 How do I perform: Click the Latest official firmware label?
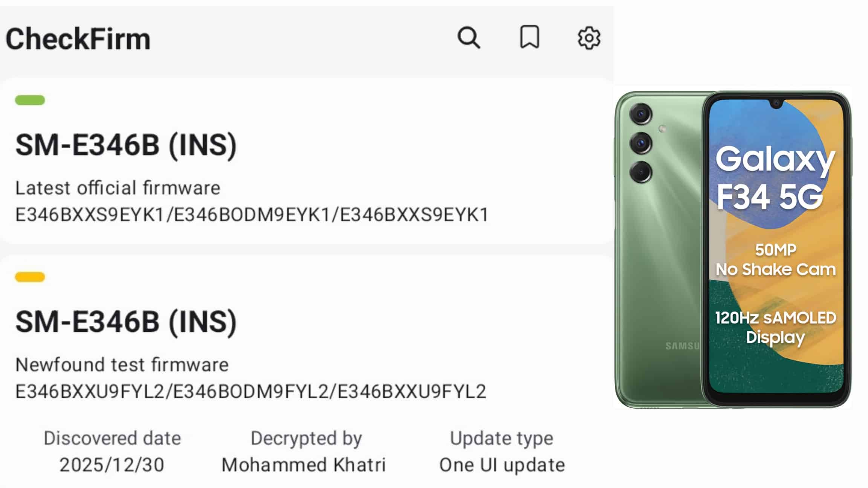(x=118, y=188)
